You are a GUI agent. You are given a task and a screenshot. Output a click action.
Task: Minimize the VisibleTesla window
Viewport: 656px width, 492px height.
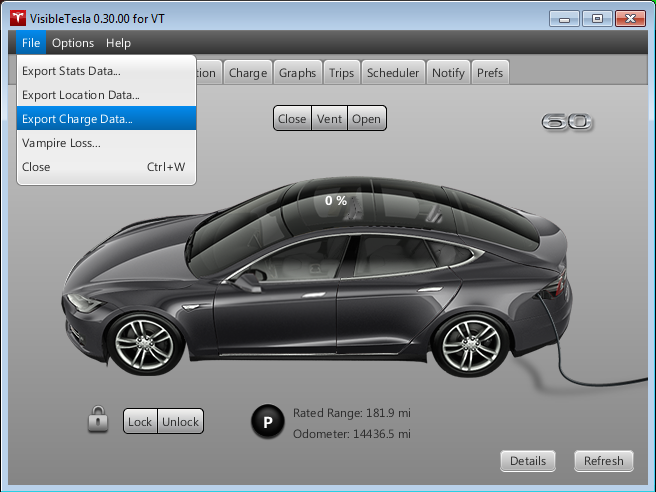coord(564,19)
